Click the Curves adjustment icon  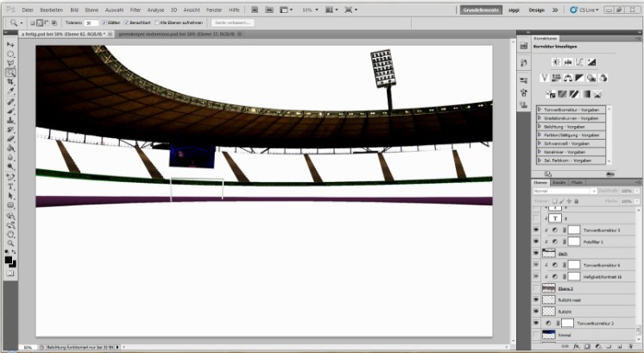[x=579, y=62]
